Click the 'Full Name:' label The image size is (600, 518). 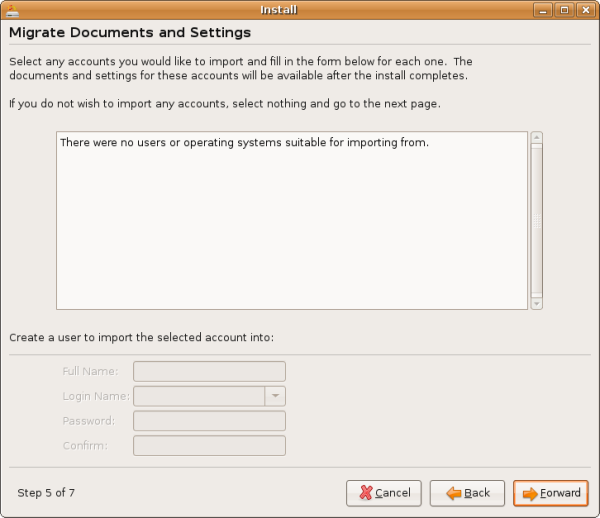[x=90, y=371]
